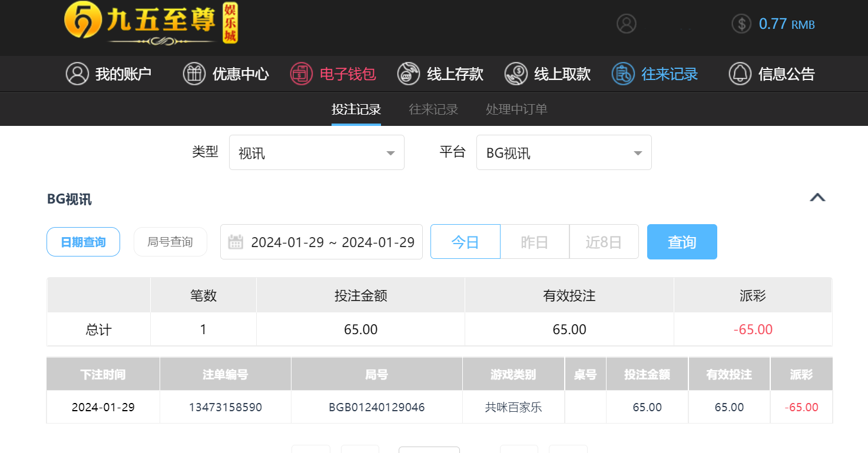Select 局号查询 search mode
Image resolution: width=868 pixels, height=453 pixels.
(171, 242)
